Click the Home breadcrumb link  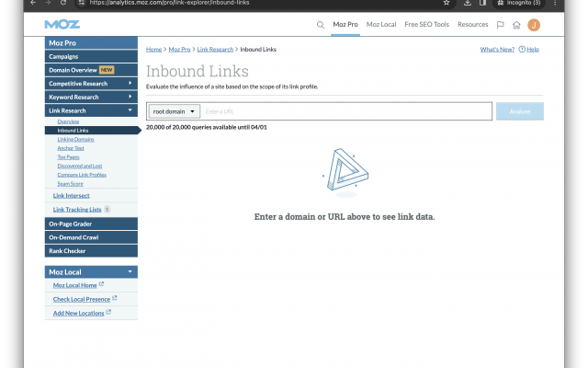(153, 49)
